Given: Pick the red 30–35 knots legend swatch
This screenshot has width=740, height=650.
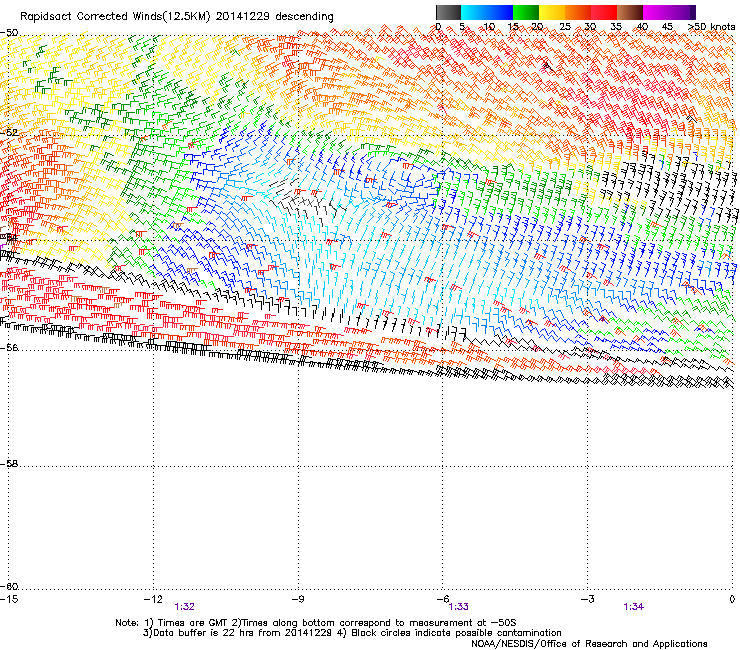Looking at the screenshot, I should [x=604, y=12].
